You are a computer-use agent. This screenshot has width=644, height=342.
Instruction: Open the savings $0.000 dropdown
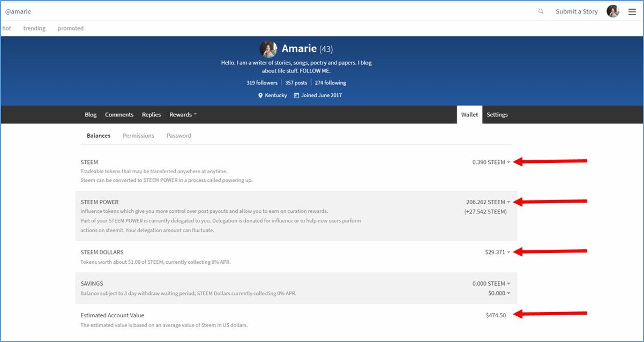point(499,293)
